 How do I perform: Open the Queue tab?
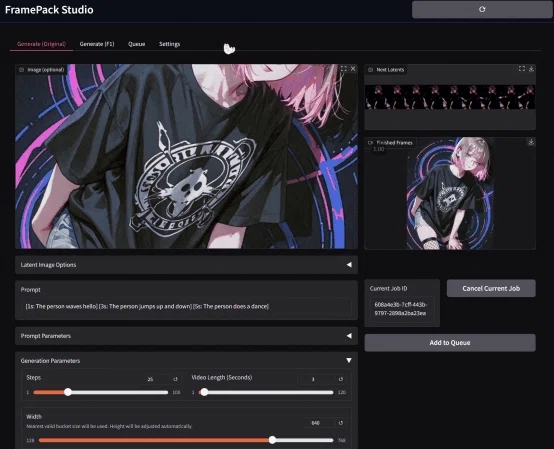(x=136, y=44)
